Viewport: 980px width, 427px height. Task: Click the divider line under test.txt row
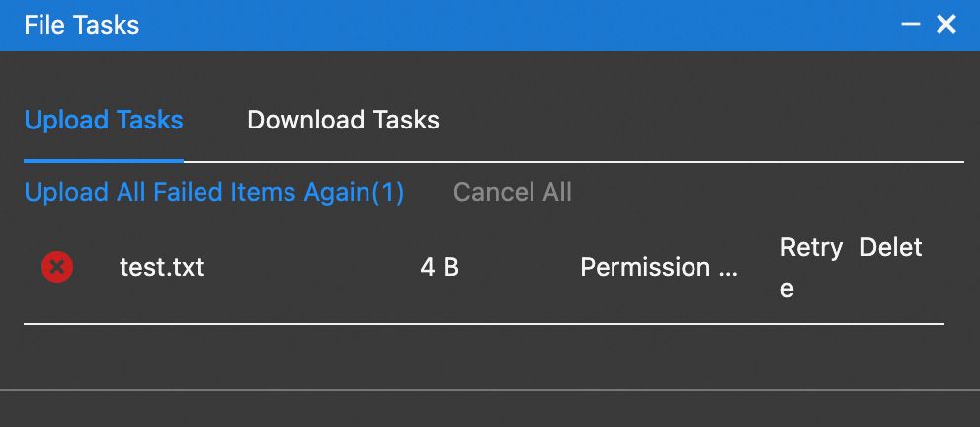(x=484, y=323)
